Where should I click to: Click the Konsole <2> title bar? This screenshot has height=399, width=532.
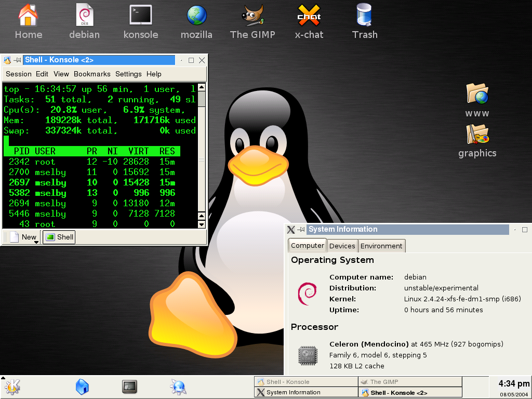[x=99, y=60]
